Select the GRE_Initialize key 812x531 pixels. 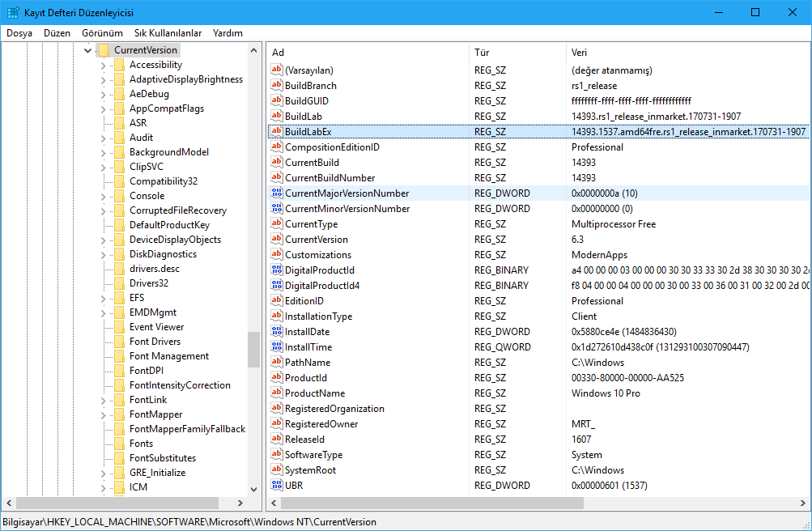click(x=157, y=473)
